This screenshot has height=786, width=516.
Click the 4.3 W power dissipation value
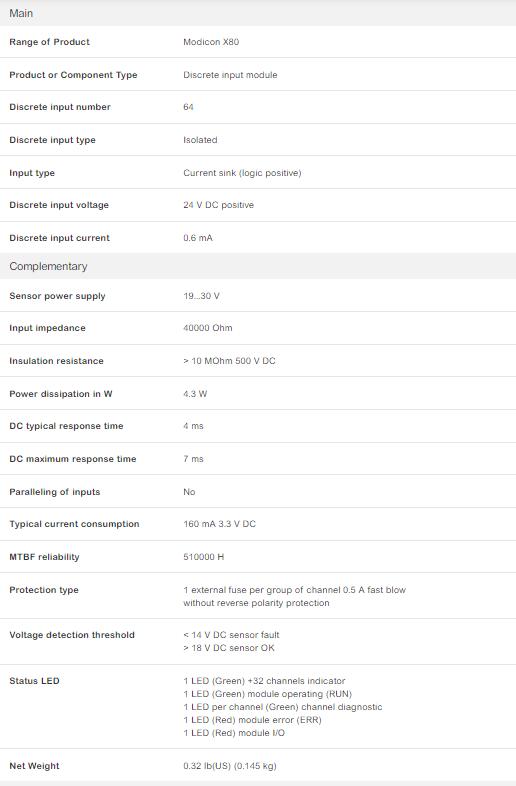pyautogui.click(x=195, y=394)
